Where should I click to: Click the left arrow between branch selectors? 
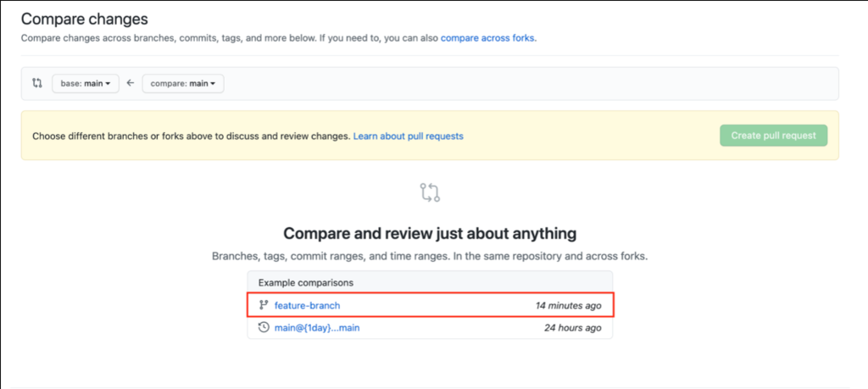click(131, 83)
